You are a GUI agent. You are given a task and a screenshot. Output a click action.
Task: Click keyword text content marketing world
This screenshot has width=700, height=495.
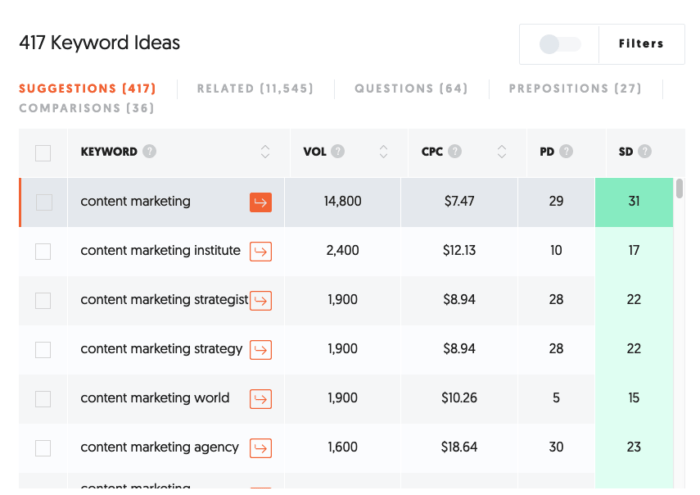155,398
